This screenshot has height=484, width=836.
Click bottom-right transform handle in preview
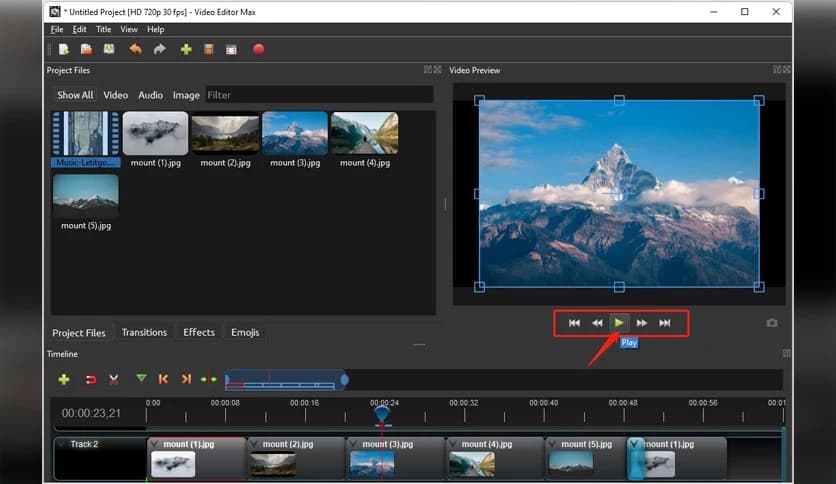(x=759, y=287)
